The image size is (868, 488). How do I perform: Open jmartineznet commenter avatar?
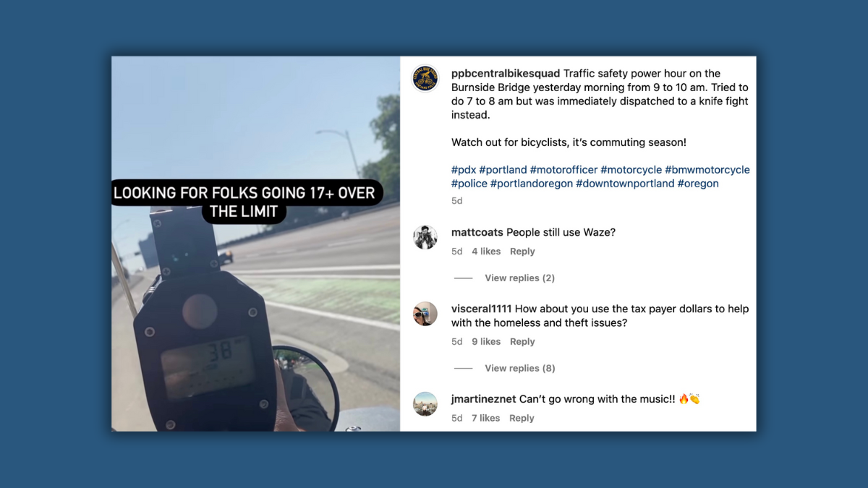(x=425, y=403)
